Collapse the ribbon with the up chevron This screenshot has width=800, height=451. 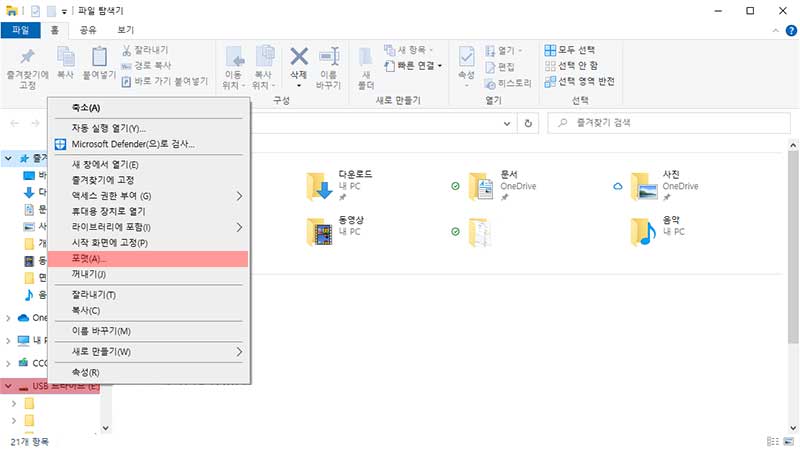pyautogui.click(x=776, y=31)
